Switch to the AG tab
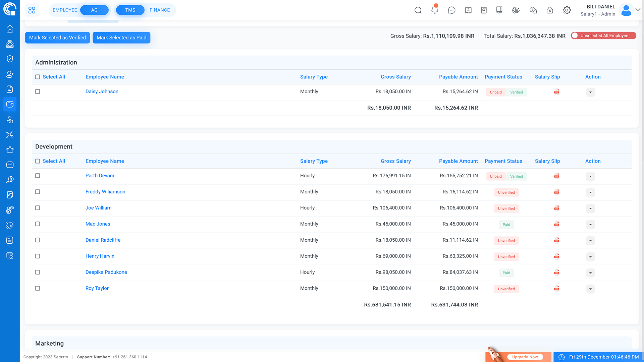The width and height of the screenshot is (644, 362). tap(94, 10)
